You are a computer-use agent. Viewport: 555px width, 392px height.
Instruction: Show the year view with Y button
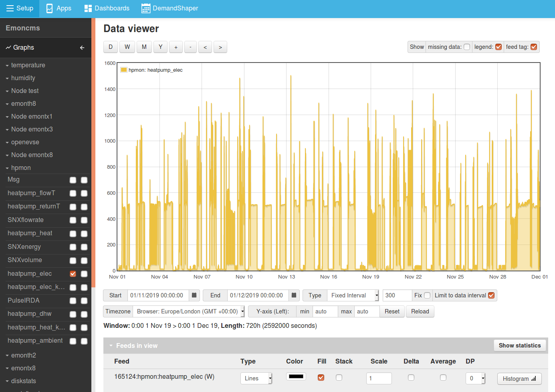(160, 47)
